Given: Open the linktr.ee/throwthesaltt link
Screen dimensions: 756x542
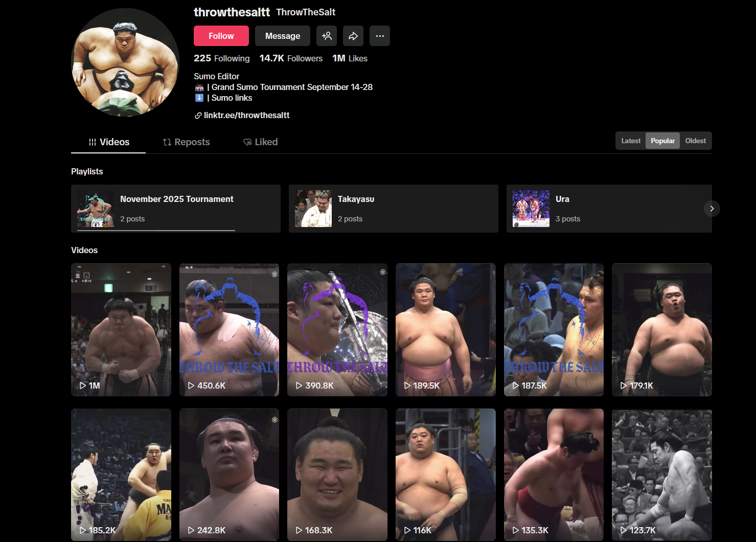Looking at the screenshot, I should click(x=246, y=116).
